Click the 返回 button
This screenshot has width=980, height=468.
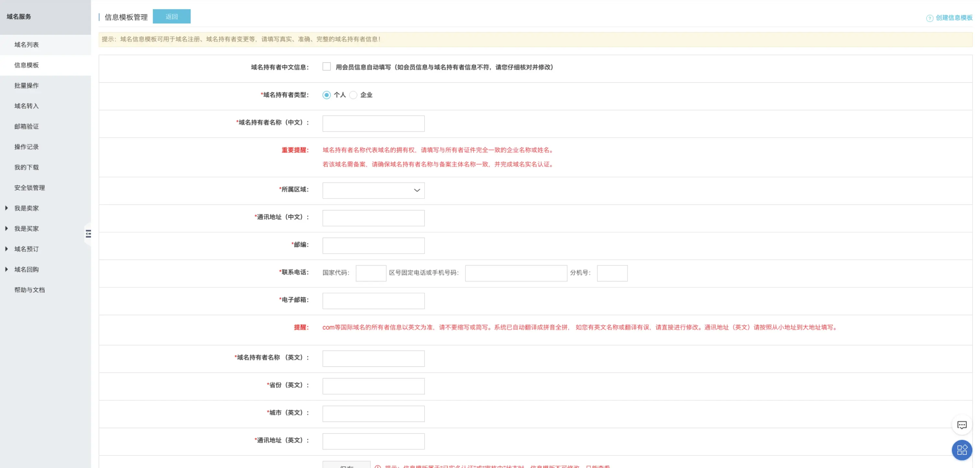coord(171,17)
